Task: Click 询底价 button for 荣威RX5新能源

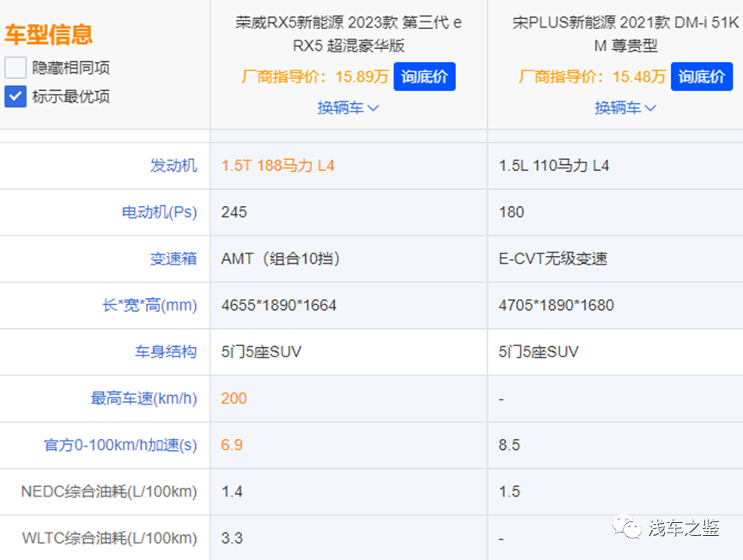Action: click(424, 76)
